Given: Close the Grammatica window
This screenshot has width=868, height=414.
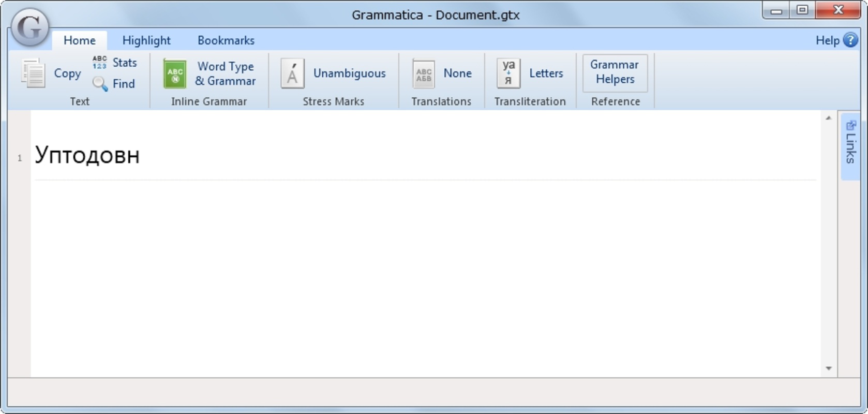Looking at the screenshot, I should (838, 10).
